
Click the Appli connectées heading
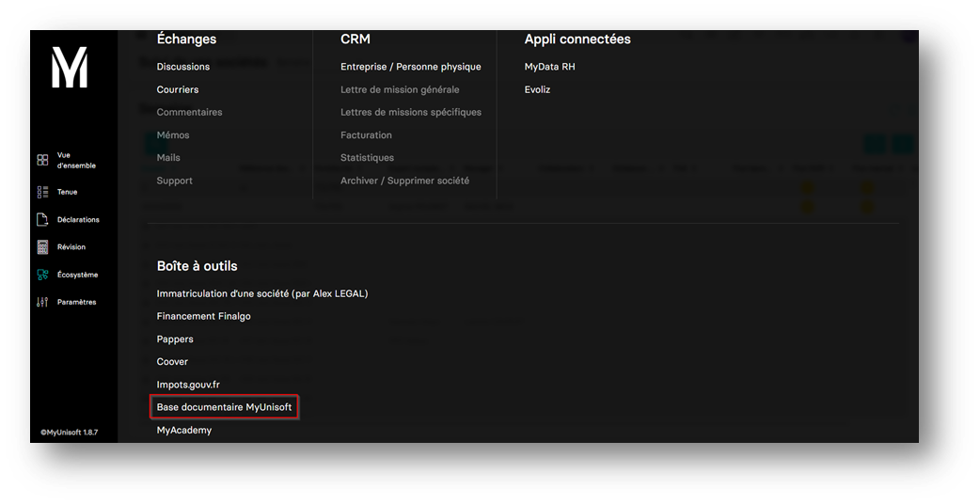(x=577, y=39)
